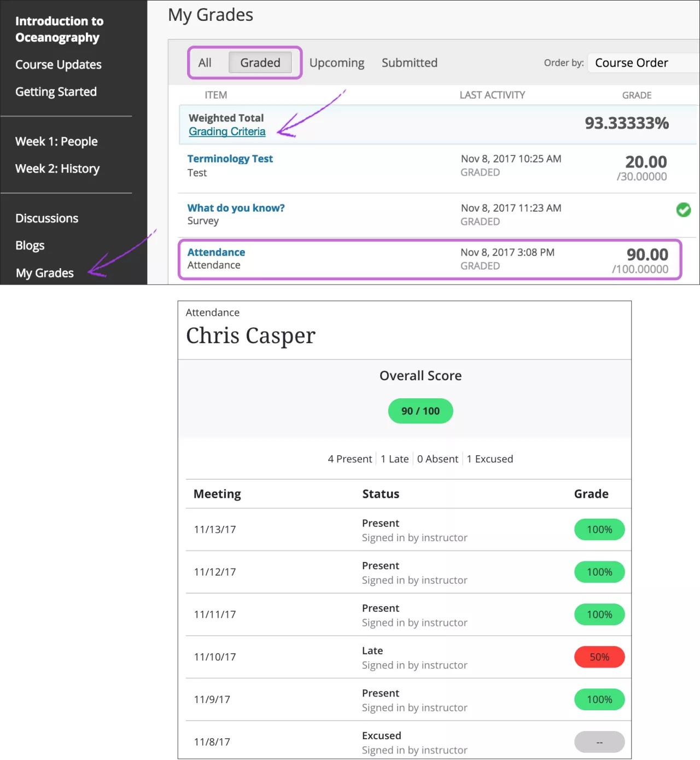Open Week 1: People section
Viewport: 700px width, 760px height.
(x=56, y=142)
